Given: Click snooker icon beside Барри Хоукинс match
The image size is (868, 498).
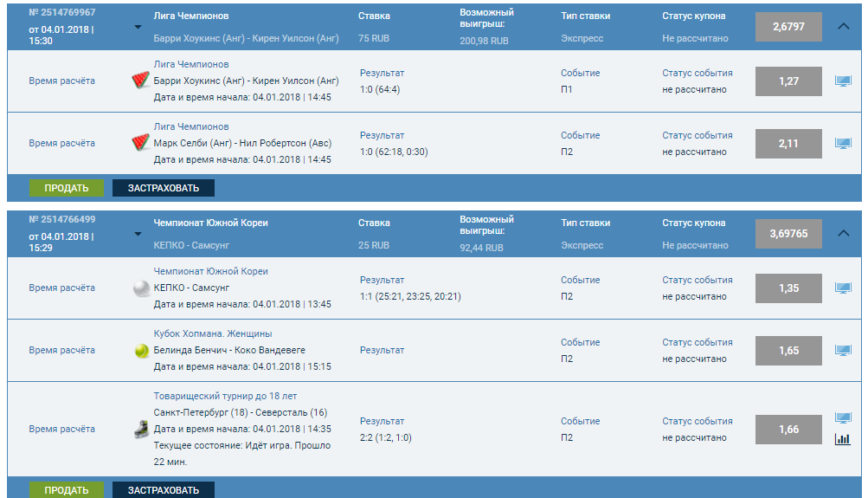Looking at the screenshot, I should click(140, 81).
